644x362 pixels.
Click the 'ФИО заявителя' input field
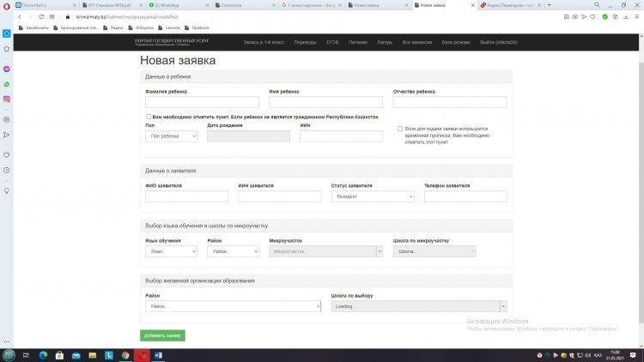186,196
